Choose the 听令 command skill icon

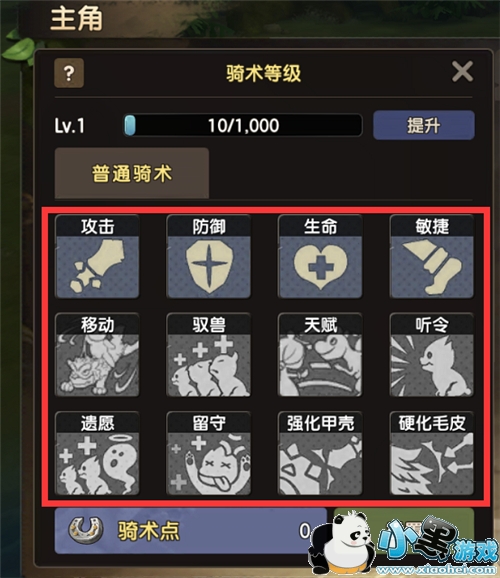[x=432, y=355]
